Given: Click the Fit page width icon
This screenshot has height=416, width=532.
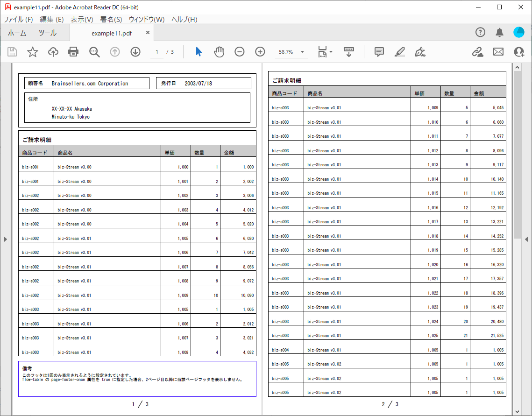Looking at the screenshot, I should [x=322, y=52].
